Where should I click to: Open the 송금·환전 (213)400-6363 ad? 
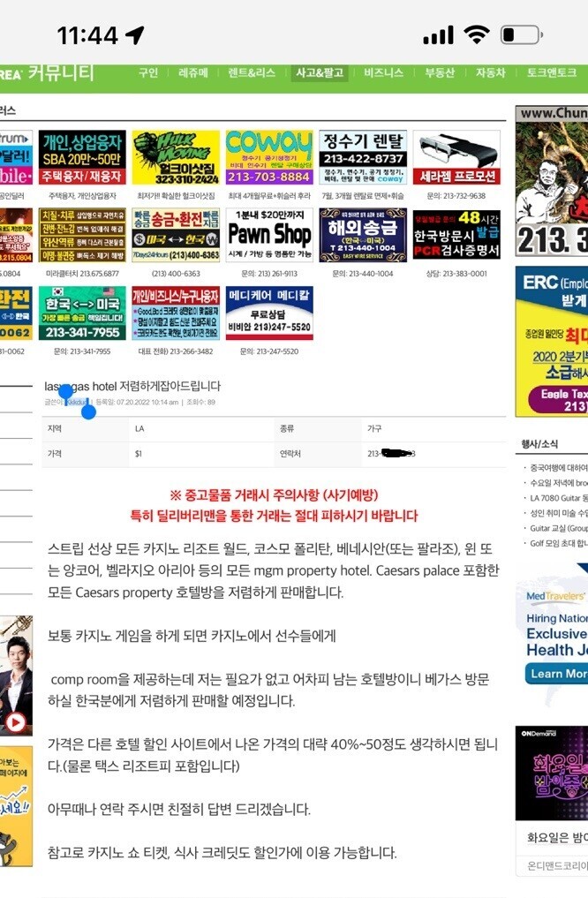tap(176, 235)
